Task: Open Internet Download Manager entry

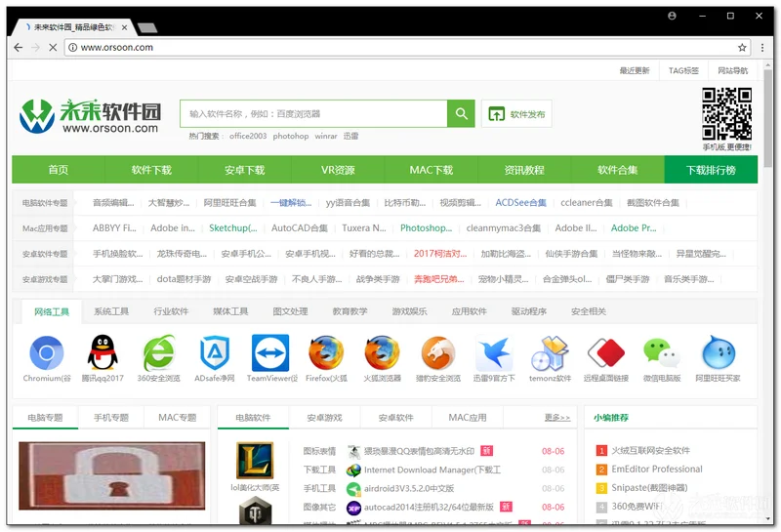Action: 432,470
